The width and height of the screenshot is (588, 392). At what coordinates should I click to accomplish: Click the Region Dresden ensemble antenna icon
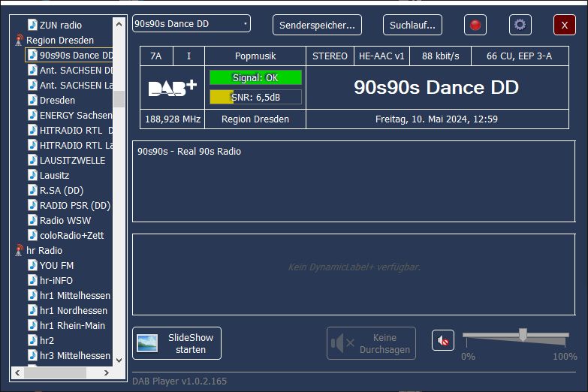tap(20, 41)
